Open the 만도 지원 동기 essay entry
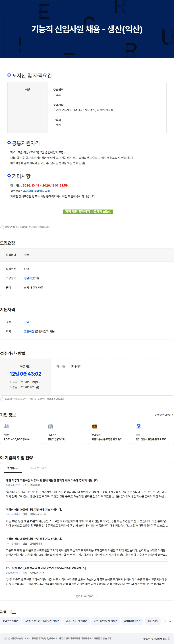 87,576
